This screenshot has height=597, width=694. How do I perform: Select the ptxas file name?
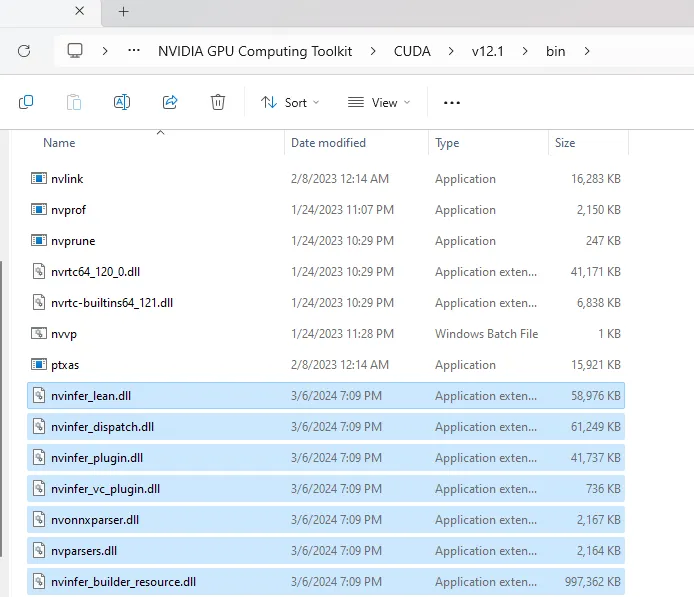tap(65, 365)
